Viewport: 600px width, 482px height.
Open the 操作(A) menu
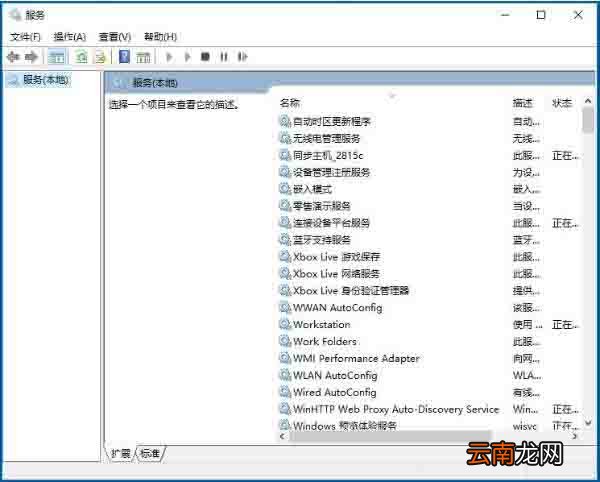(70, 37)
